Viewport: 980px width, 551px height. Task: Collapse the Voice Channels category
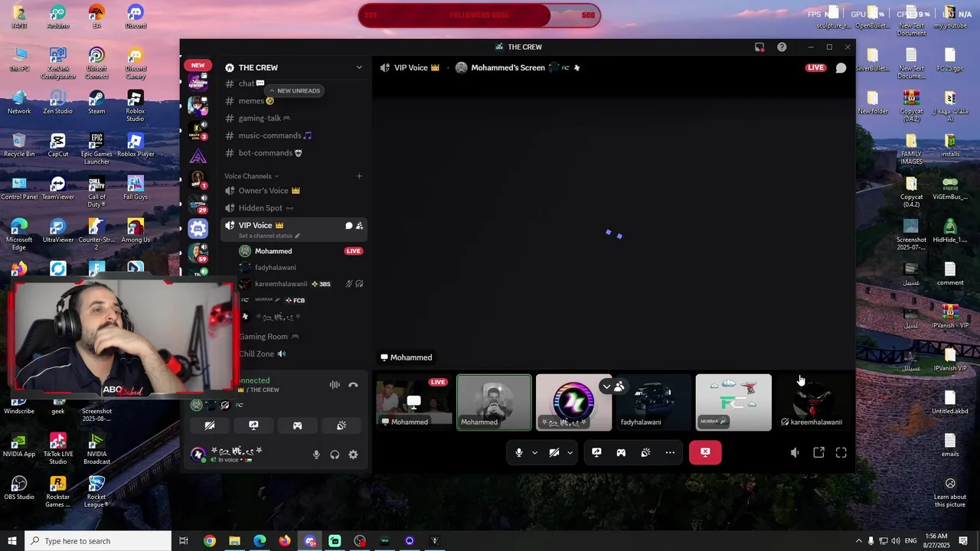click(x=251, y=176)
